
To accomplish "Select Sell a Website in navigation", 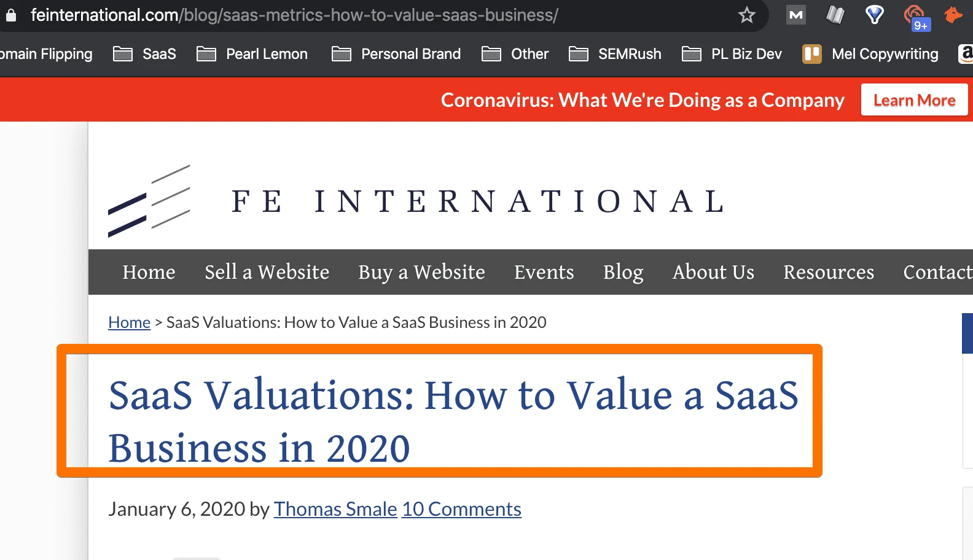I will tap(267, 272).
